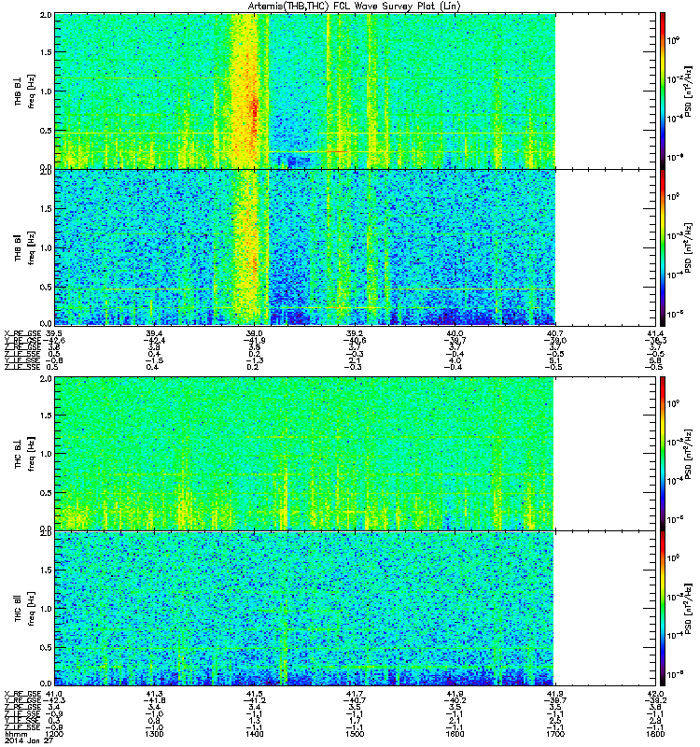Image resolution: width=700 pixels, height=747 pixels.
Task: Click the color bar of the THB B-parallel panel
Action: [663, 247]
